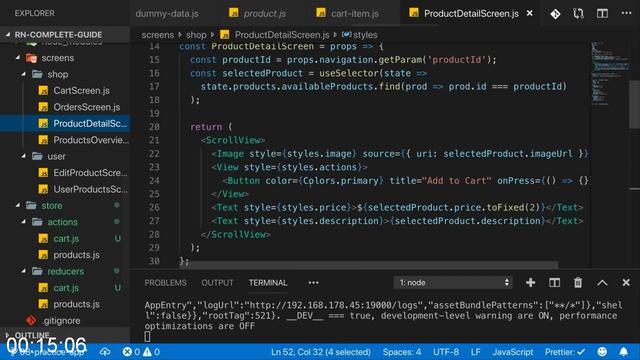Split the terminal pane
Screen dimensions: 640x360
pyautogui.click(x=554, y=282)
